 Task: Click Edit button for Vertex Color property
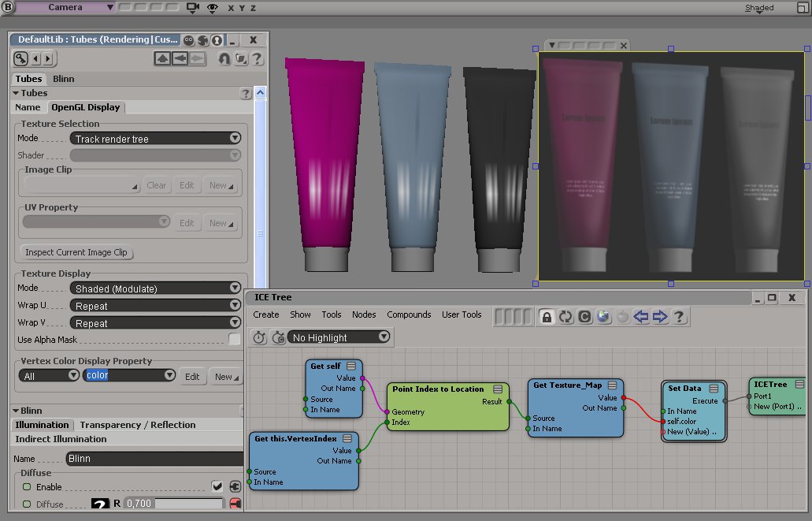coord(192,377)
